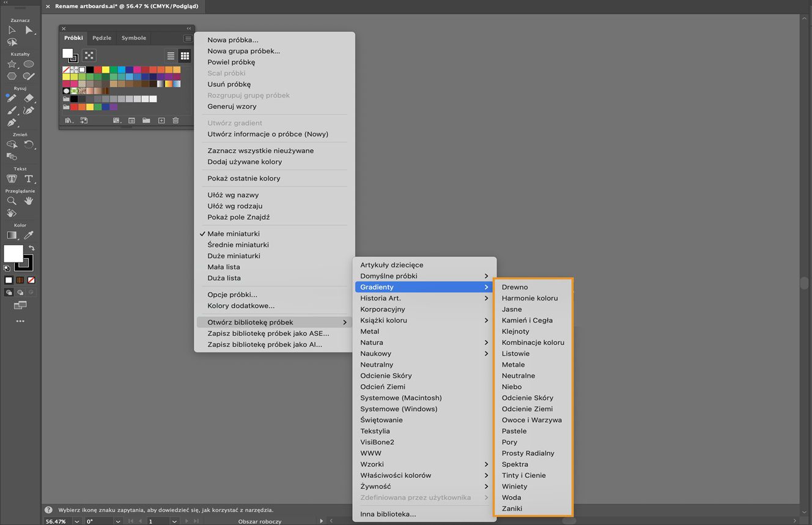The height and width of the screenshot is (525, 812).
Task: Open the Edit Toolbar three dots
Action: [x=20, y=321]
